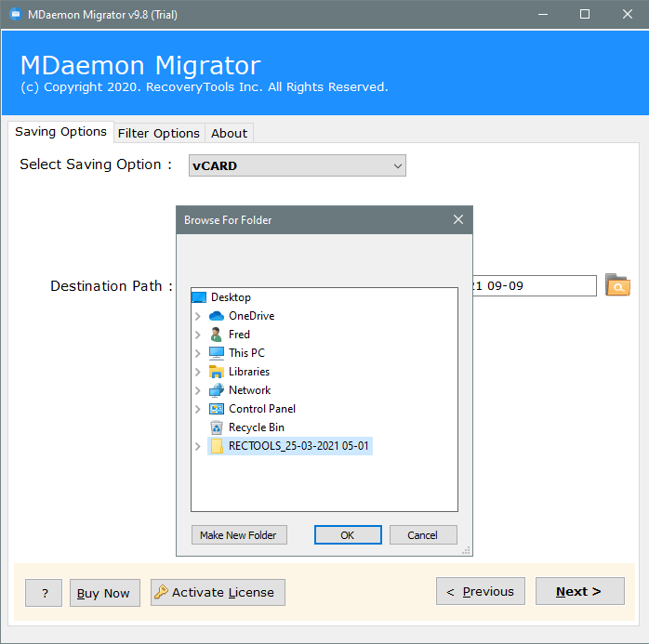
Task: Click the key icon on Activate License
Action: [161, 592]
